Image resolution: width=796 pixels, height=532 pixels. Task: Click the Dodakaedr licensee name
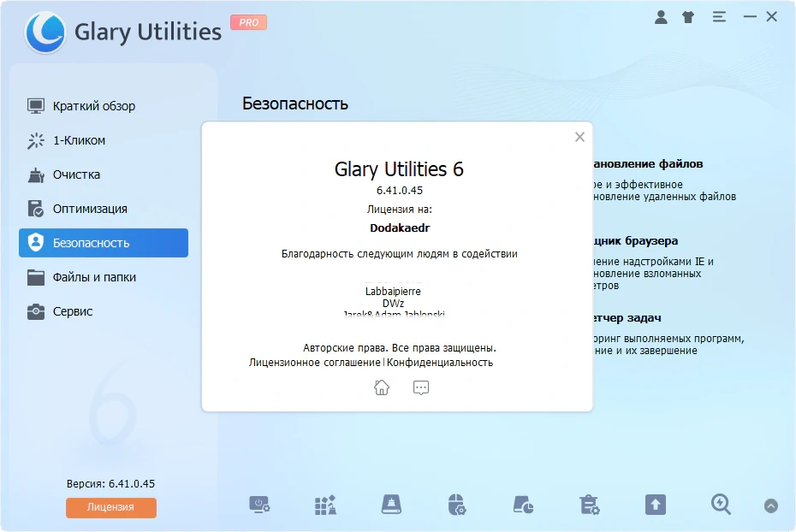click(x=400, y=228)
